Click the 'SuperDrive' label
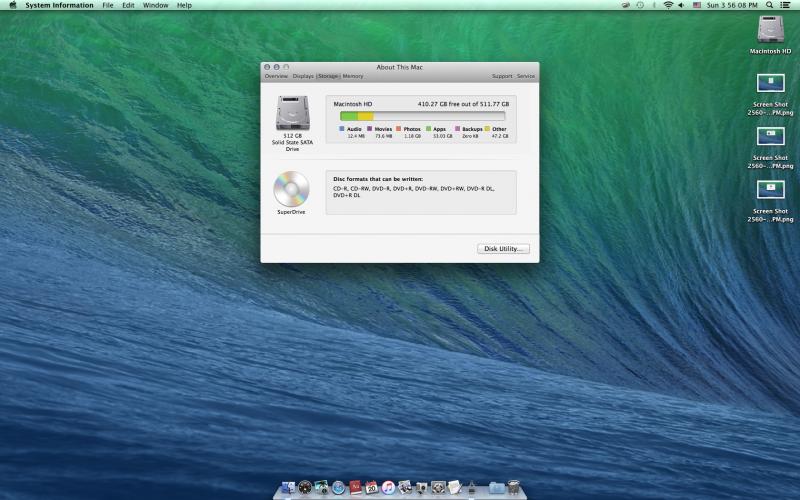The image size is (800, 500). (291, 212)
